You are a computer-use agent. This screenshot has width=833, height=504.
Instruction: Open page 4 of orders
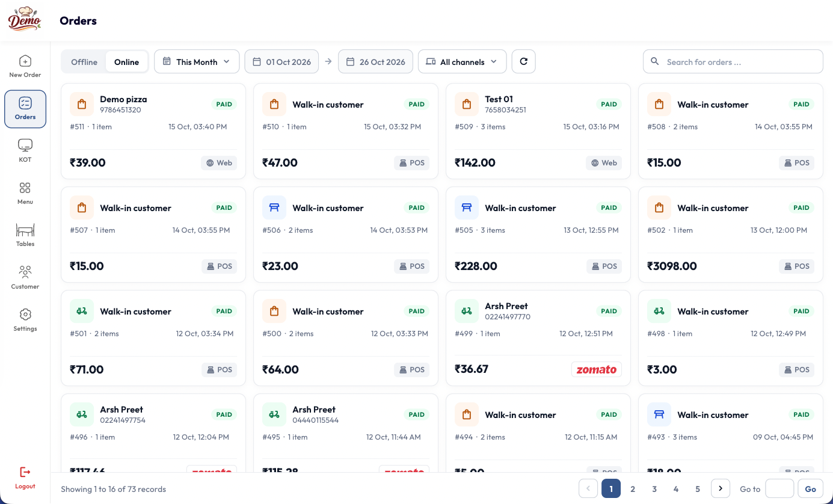coord(676,489)
